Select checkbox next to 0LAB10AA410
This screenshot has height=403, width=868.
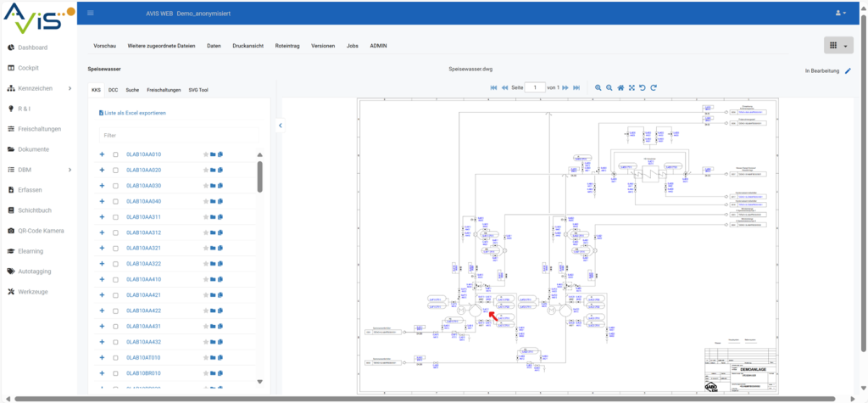pos(115,279)
